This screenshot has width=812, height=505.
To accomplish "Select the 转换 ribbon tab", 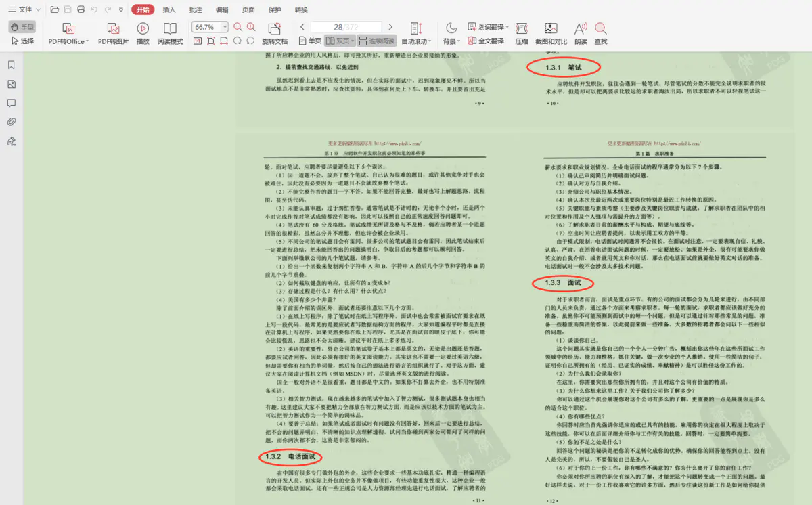I will [x=301, y=9].
